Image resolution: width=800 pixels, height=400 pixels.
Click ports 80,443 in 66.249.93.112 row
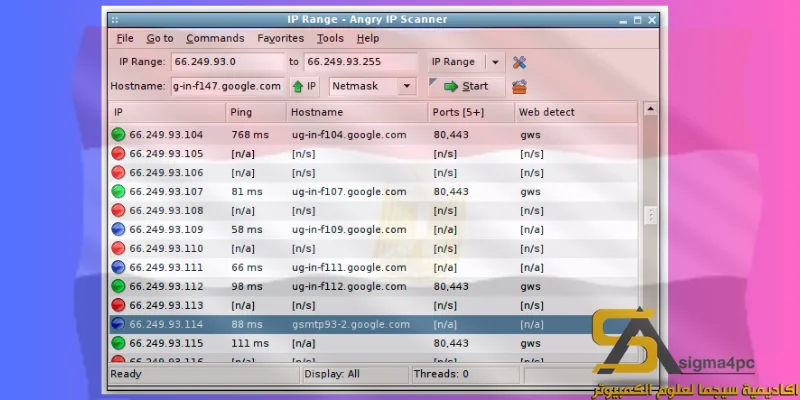click(x=451, y=286)
